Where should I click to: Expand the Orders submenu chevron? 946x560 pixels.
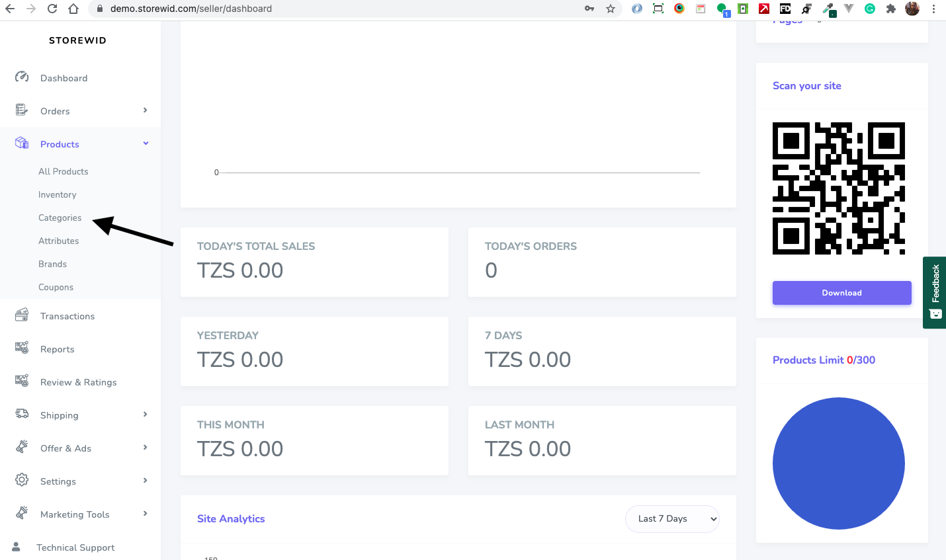tap(145, 110)
